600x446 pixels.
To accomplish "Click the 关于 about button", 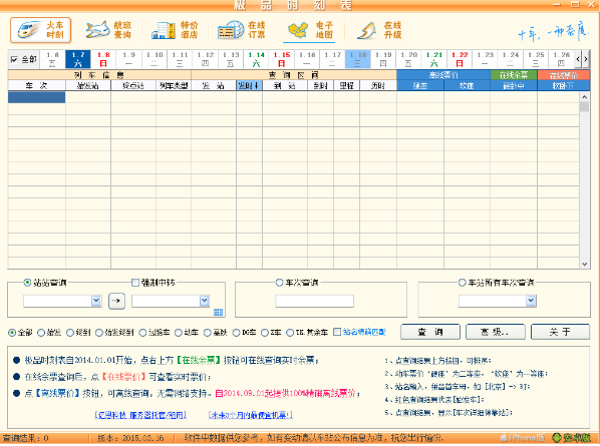I will coord(560,331).
